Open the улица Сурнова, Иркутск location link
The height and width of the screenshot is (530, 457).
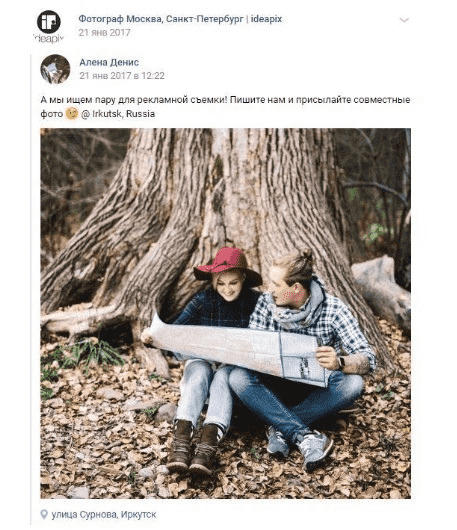104,514
